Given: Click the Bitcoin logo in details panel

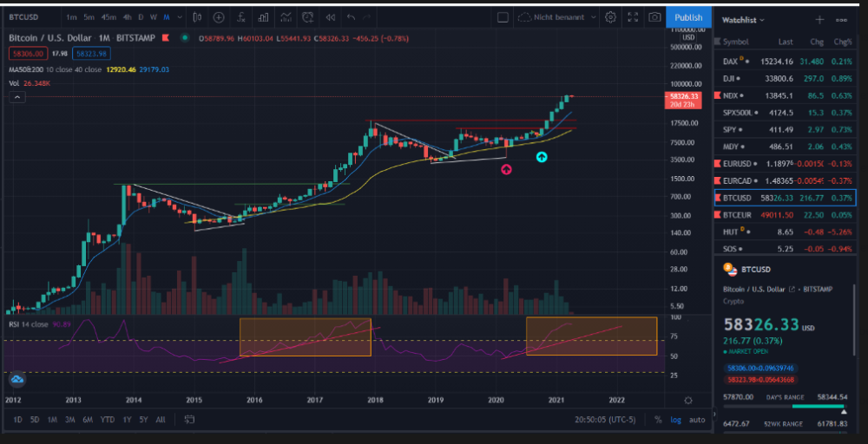Looking at the screenshot, I should pyautogui.click(x=729, y=270).
